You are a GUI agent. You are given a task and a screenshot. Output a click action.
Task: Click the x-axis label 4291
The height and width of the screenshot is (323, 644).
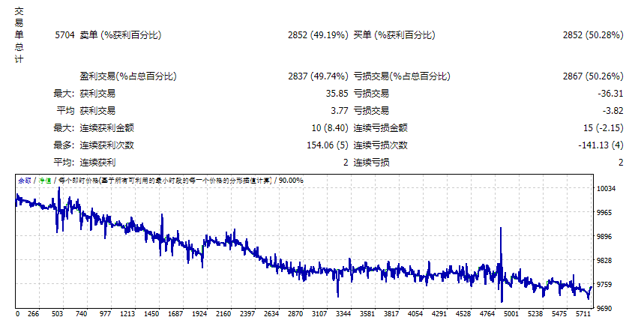point(439,313)
